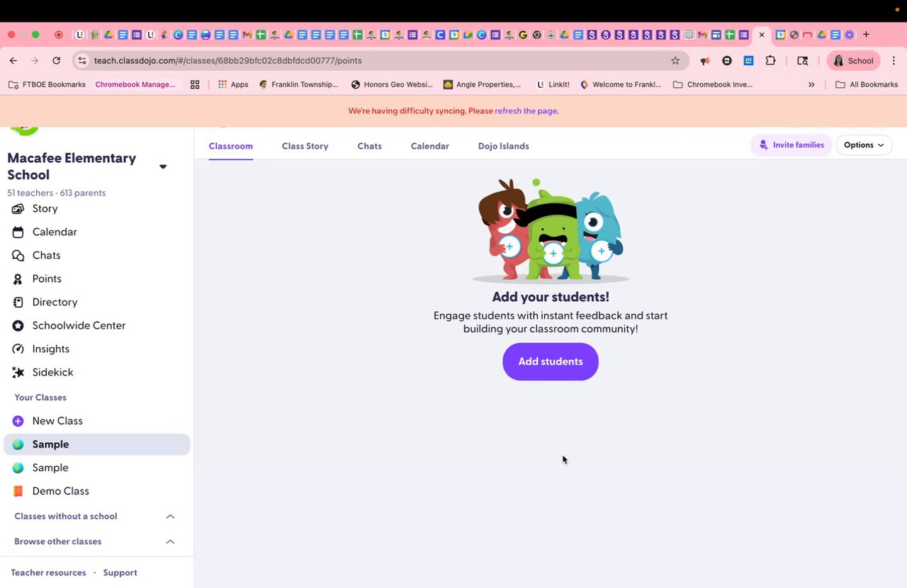Open Angle Properties bookmark
This screenshot has height=588, width=907.
482,84
